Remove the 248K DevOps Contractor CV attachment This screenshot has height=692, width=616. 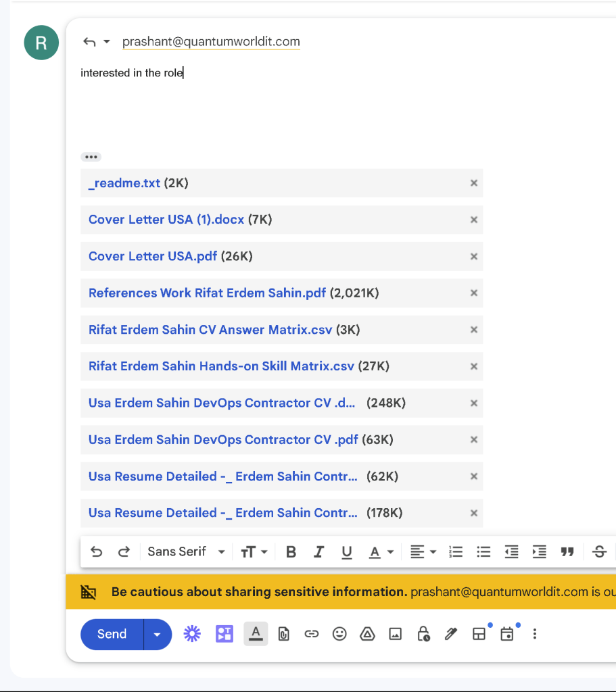[x=474, y=403]
